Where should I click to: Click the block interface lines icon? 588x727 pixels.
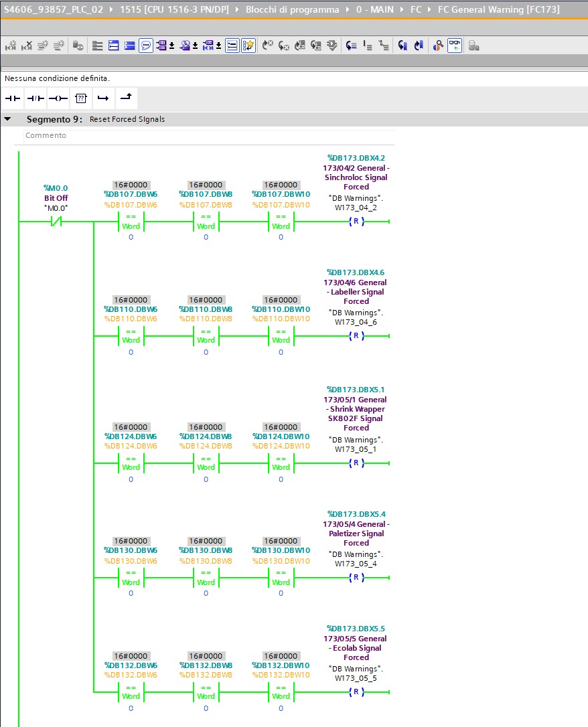[x=97, y=46]
